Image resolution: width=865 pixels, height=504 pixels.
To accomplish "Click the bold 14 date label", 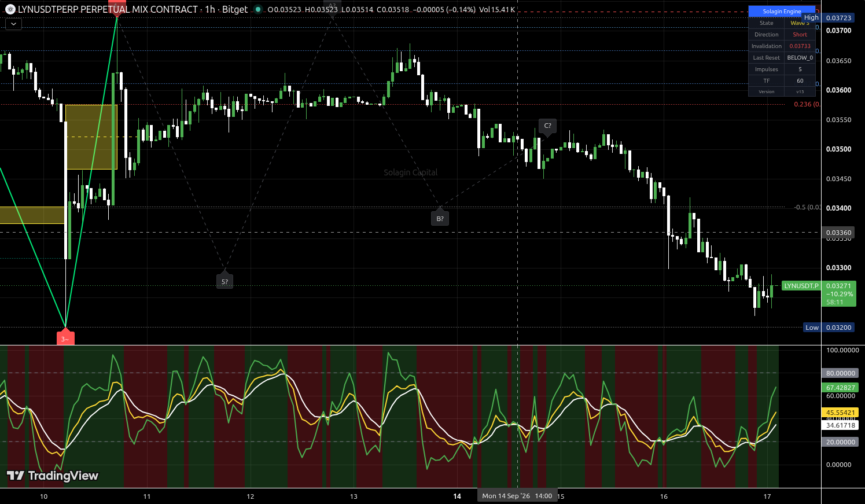I will click(457, 496).
